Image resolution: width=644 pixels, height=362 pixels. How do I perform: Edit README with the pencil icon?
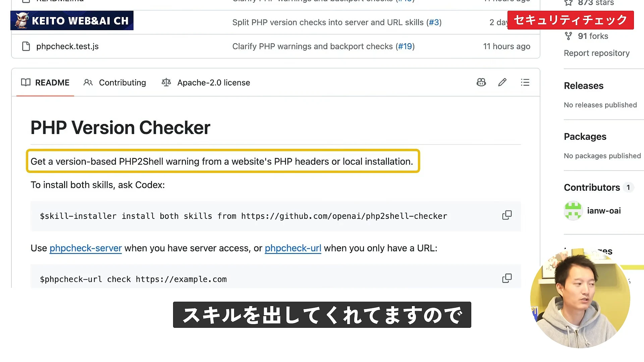[502, 82]
